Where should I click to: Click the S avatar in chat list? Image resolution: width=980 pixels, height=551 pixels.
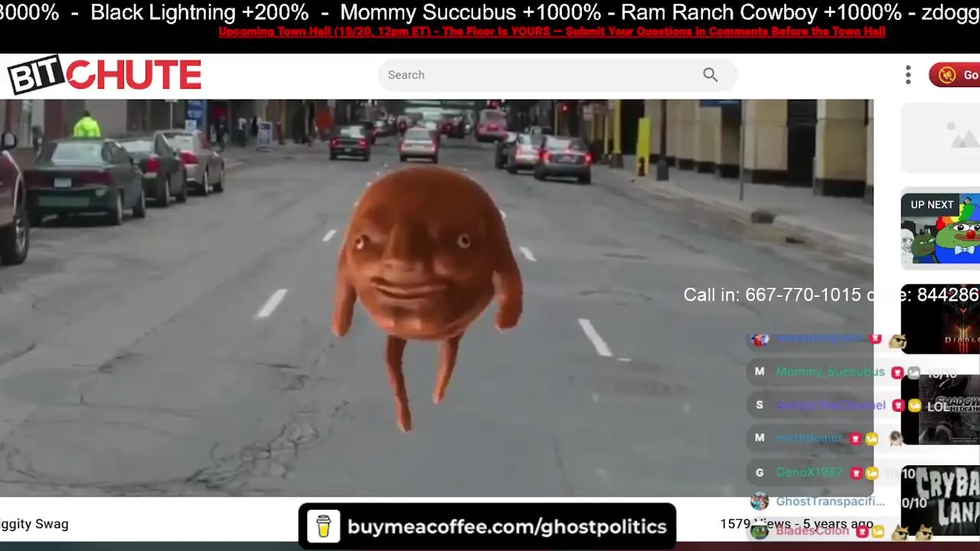(x=759, y=405)
